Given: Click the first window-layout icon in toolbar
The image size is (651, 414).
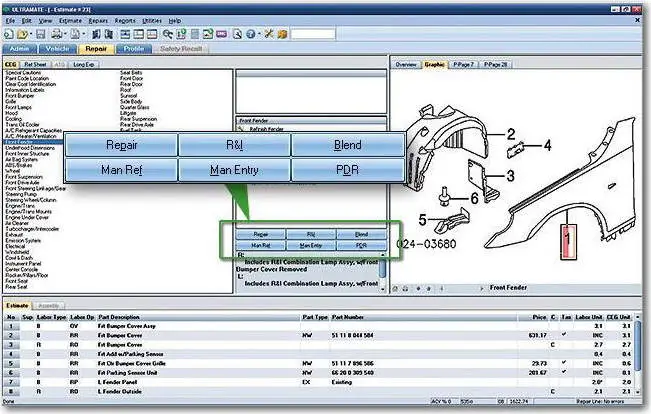Looking at the screenshot, I should [x=125, y=34].
